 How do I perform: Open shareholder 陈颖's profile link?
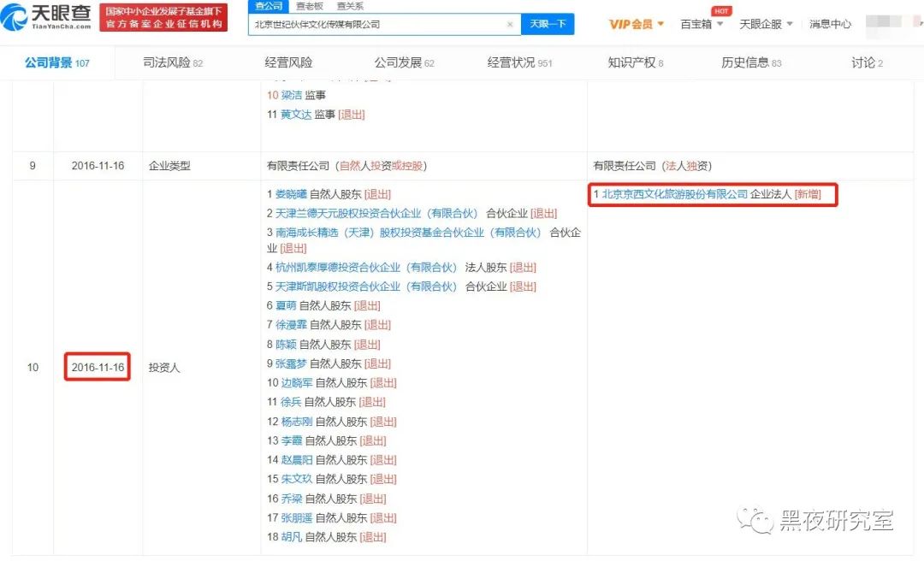[286, 345]
